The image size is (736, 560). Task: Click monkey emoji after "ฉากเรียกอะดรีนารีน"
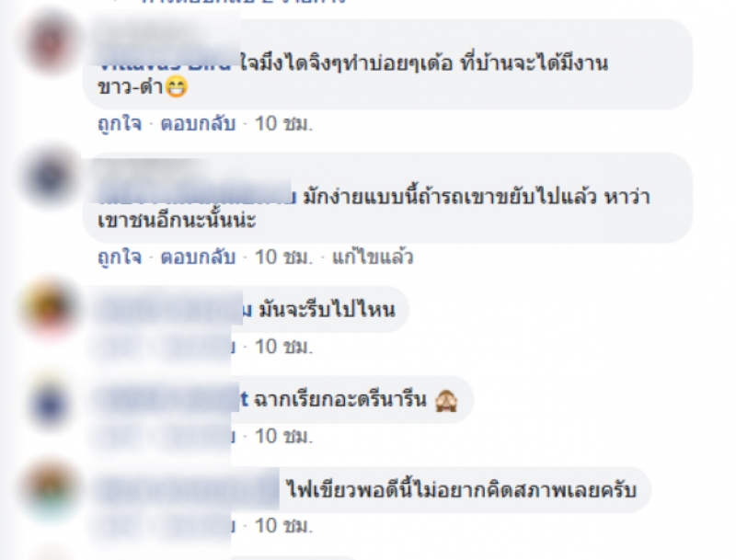(x=446, y=401)
